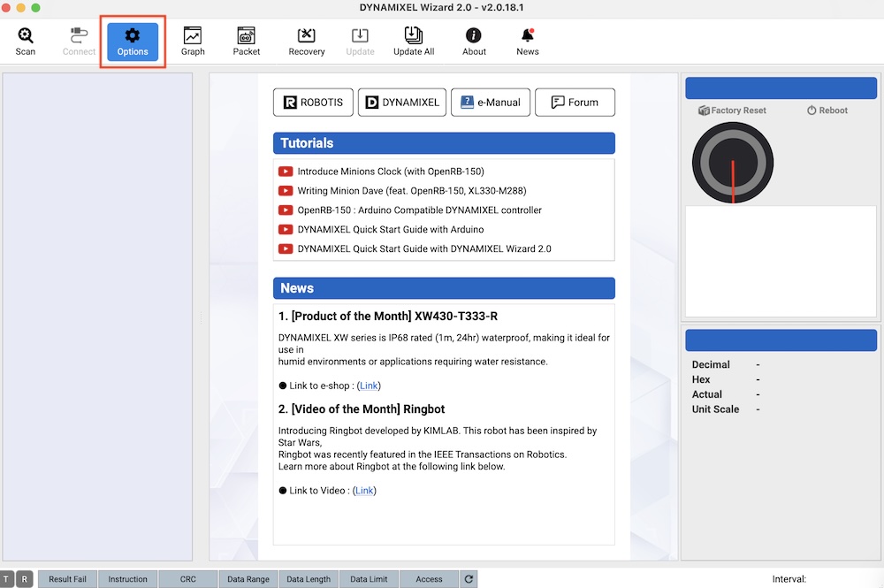This screenshot has width=884, height=588.
Task: Click the refresh icon in status bar
Action: coord(469,579)
